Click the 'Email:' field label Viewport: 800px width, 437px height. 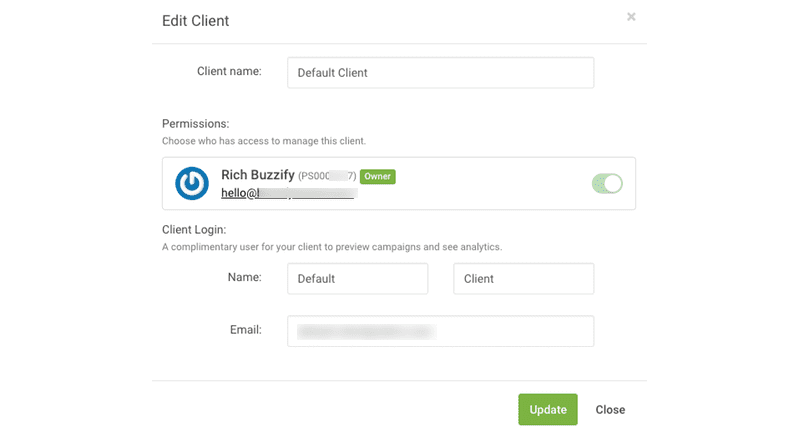click(x=245, y=329)
